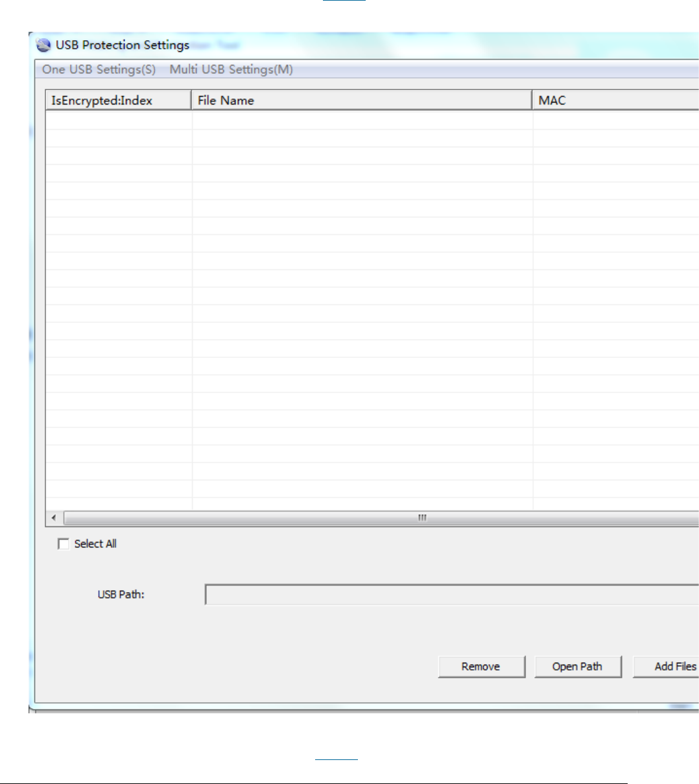This screenshot has height=784, width=699.
Task: Click the Add Files button
Action: [666, 667]
